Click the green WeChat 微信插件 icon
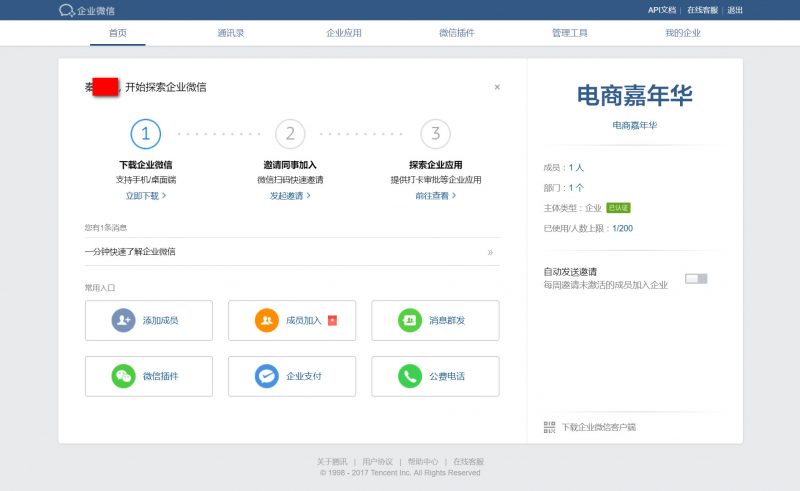 click(123, 376)
